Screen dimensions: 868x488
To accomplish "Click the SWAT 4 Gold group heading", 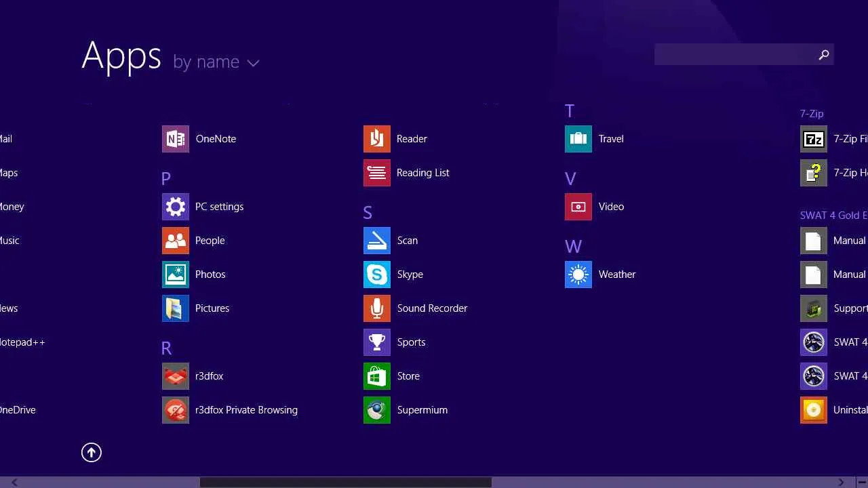I will coord(833,216).
